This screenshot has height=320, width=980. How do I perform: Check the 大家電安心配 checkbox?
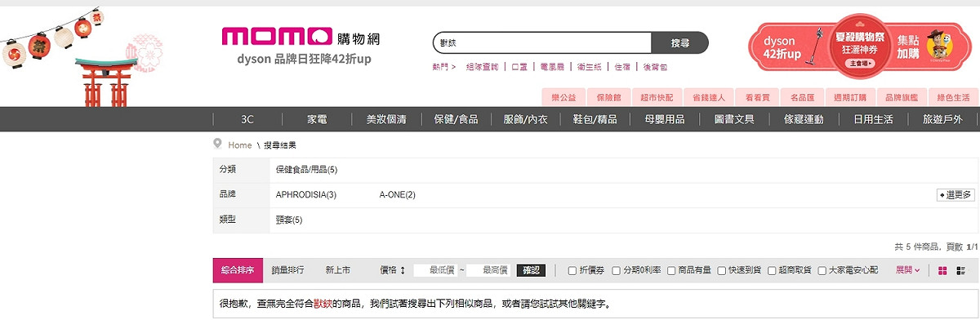822,270
